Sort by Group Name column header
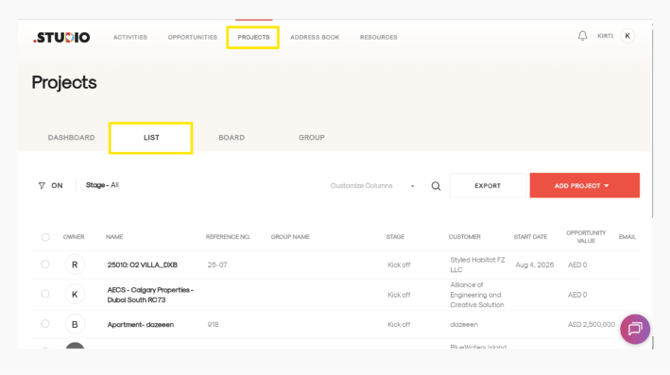Screen dimensions: 670x375 [x=290, y=237]
